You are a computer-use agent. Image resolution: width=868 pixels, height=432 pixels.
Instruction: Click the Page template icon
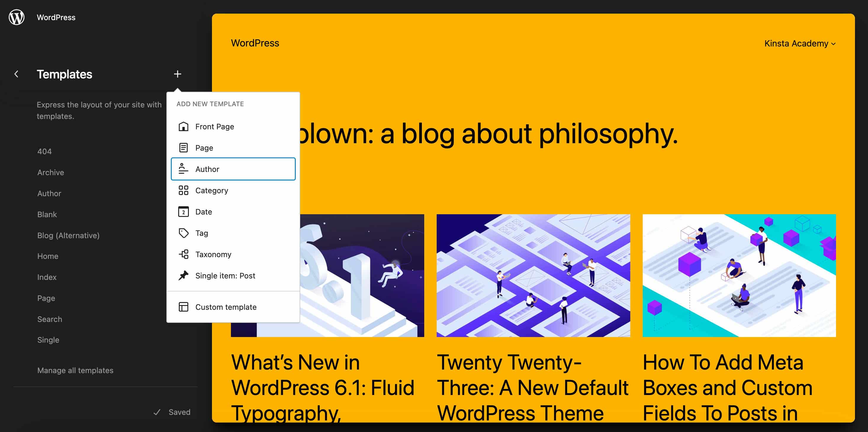(183, 147)
